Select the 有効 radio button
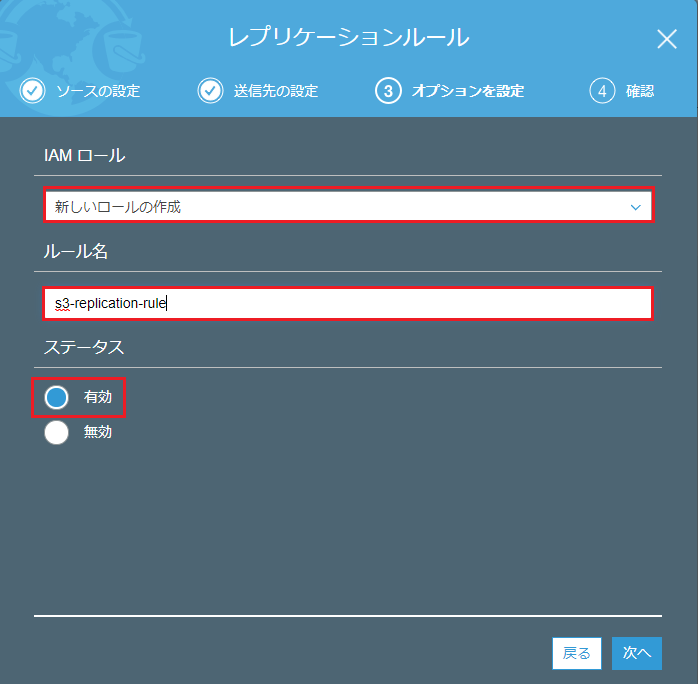 (x=57, y=397)
